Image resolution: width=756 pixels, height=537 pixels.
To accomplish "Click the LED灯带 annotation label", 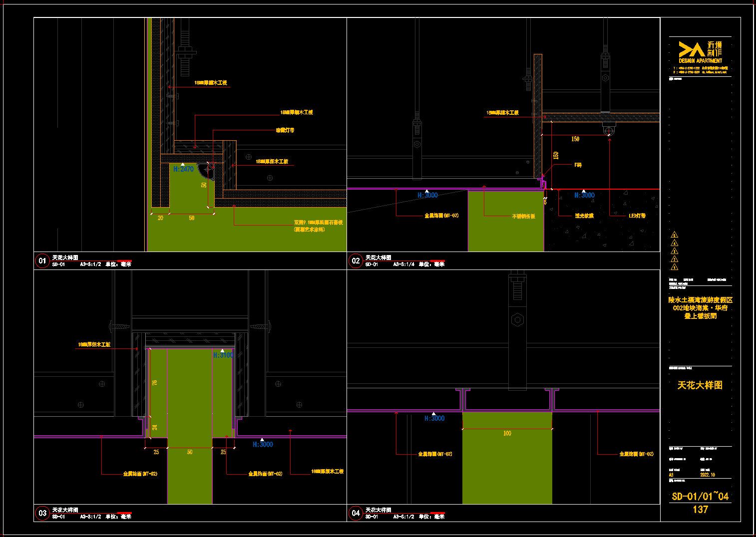I will (637, 216).
